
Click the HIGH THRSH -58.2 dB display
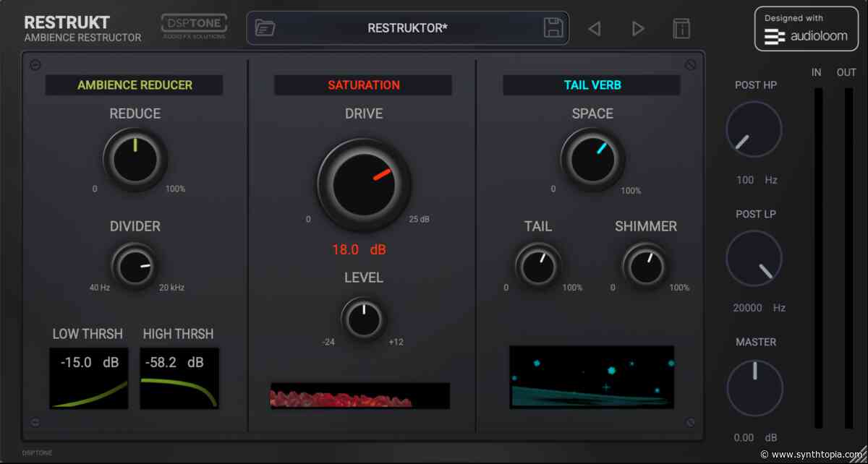coord(179,378)
